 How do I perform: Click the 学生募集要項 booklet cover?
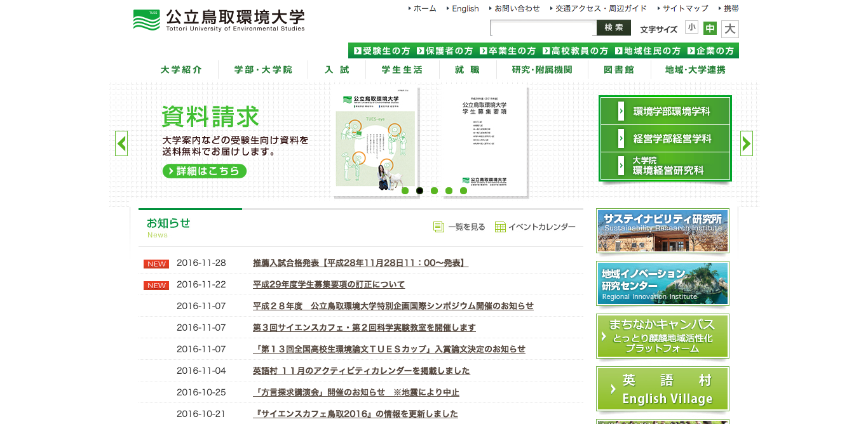click(484, 142)
